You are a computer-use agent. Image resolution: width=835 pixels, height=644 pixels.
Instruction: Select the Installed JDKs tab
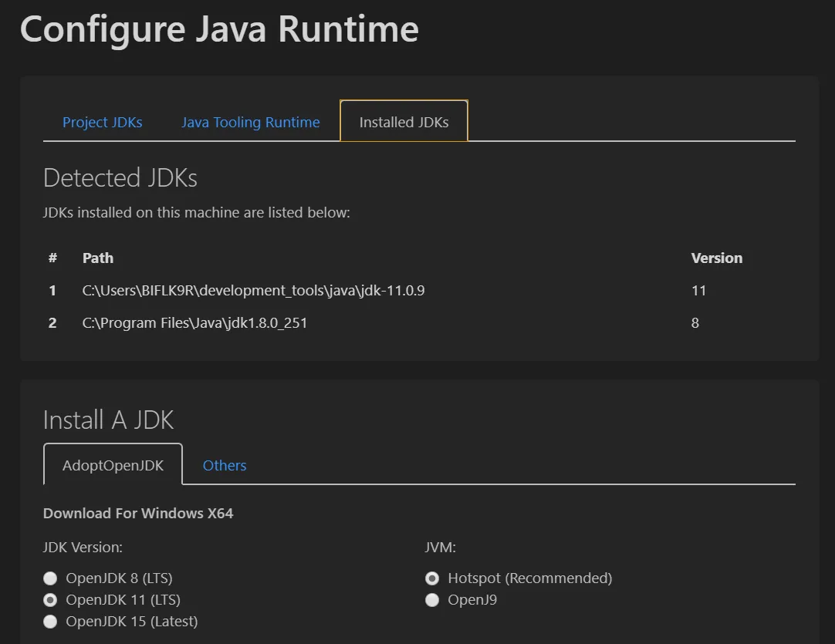point(404,123)
